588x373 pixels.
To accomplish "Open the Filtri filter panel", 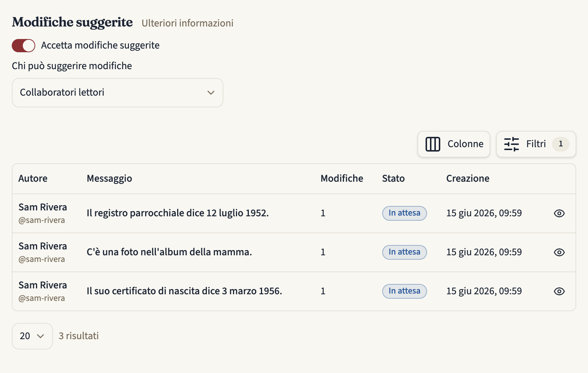I will 536,144.
